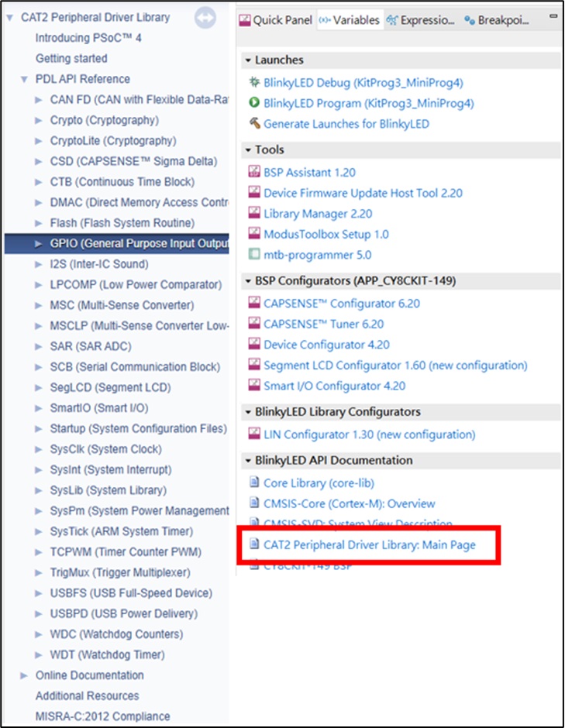Image resolution: width=565 pixels, height=728 pixels.
Task: Click the circular sync navigation icon
Action: pyautogui.click(x=205, y=19)
